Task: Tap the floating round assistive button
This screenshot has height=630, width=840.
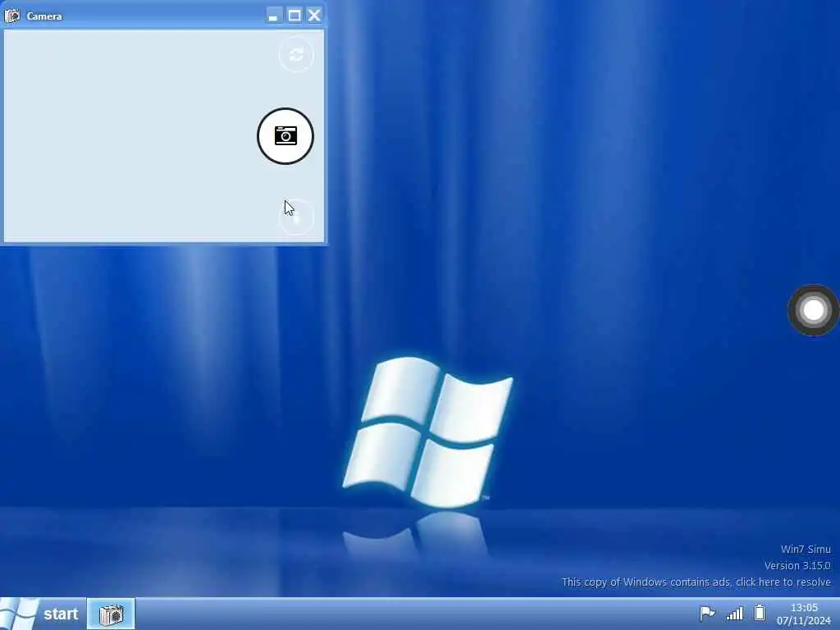Action: (813, 310)
